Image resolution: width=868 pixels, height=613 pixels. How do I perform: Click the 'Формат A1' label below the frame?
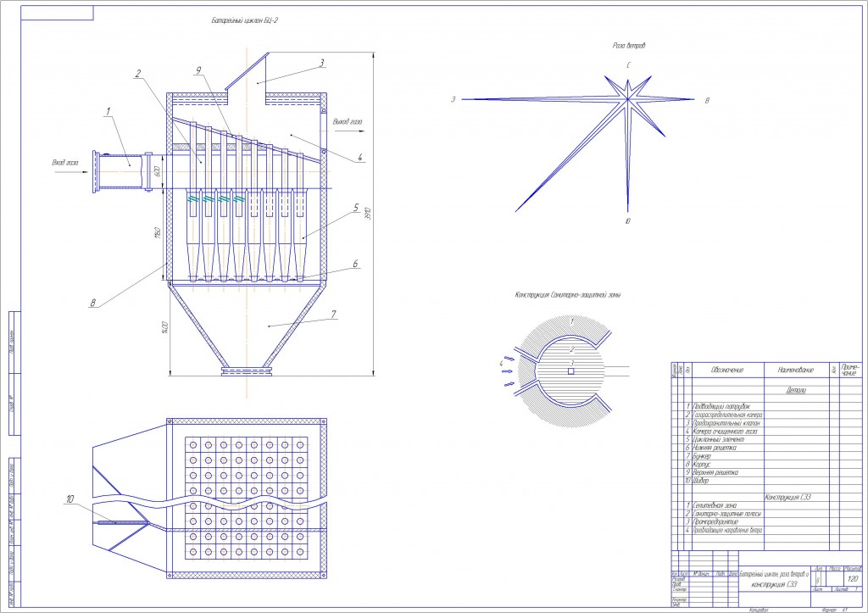tap(835, 610)
